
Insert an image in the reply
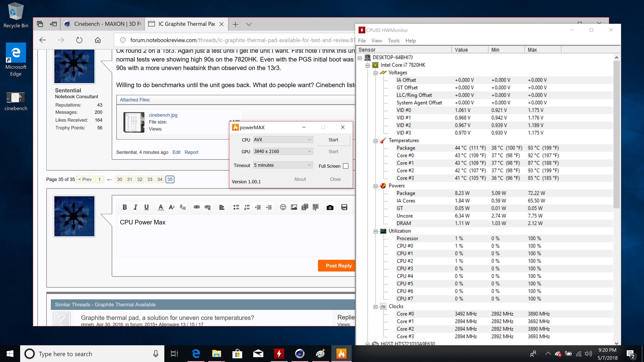point(294,207)
